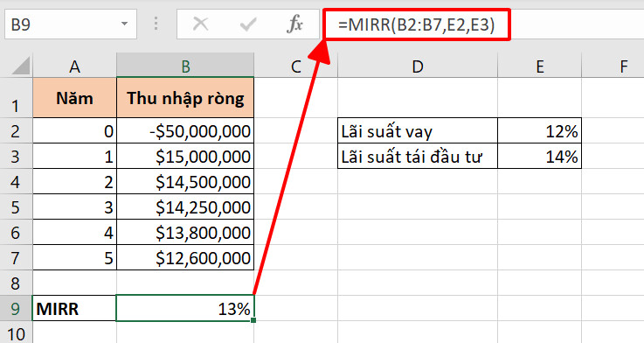Select column E header
The height and width of the screenshot is (343, 644).
pos(540,66)
